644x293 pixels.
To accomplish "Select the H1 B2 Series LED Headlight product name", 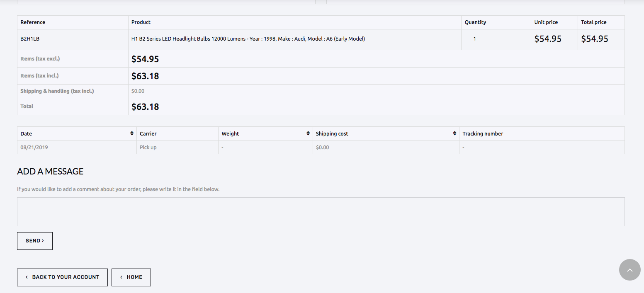I will [x=248, y=39].
